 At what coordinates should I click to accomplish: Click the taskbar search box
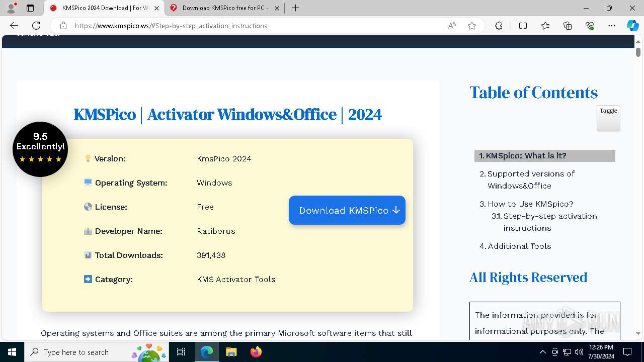(97, 352)
